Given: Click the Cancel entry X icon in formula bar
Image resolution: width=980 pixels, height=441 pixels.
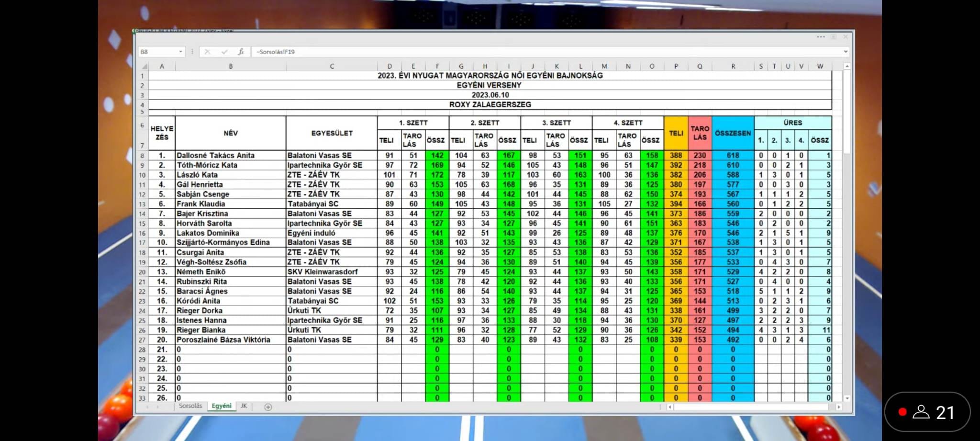Looking at the screenshot, I should tap(207, 52).
